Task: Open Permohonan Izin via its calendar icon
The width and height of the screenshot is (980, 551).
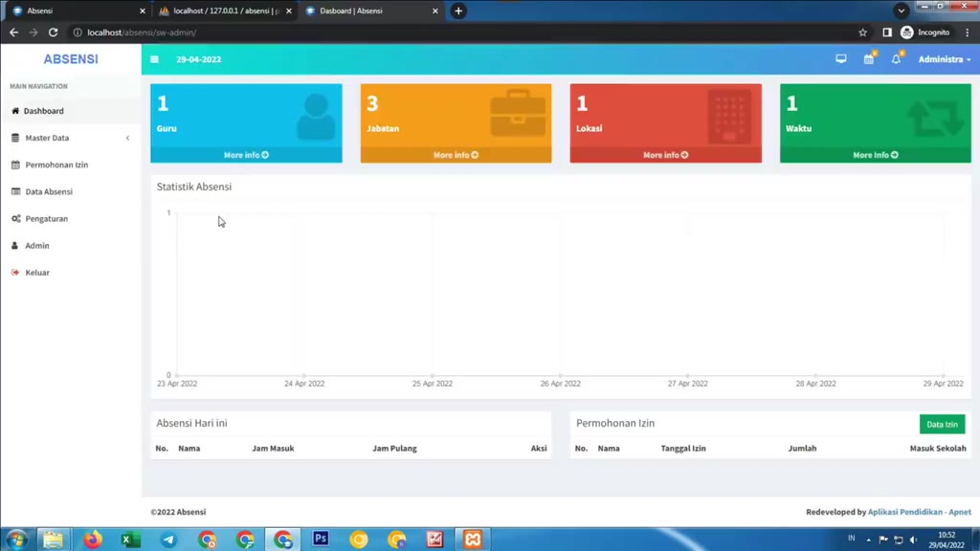Action: tap(14, 165)
